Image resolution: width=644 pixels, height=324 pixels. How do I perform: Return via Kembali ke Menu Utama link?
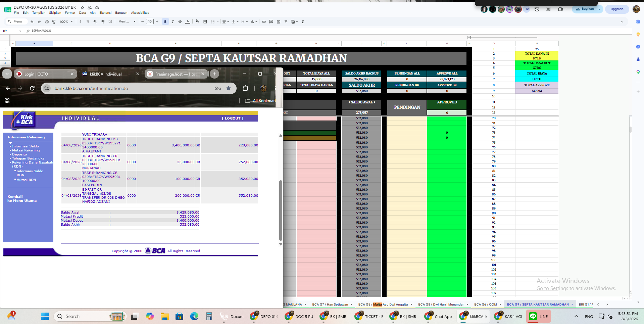click(x=22, y=199)
